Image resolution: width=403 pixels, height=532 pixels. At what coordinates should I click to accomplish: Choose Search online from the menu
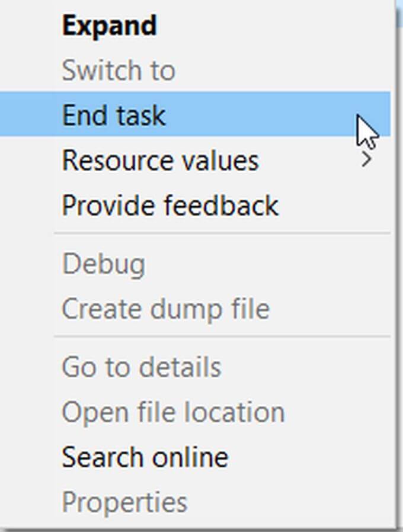pos(145,457)
